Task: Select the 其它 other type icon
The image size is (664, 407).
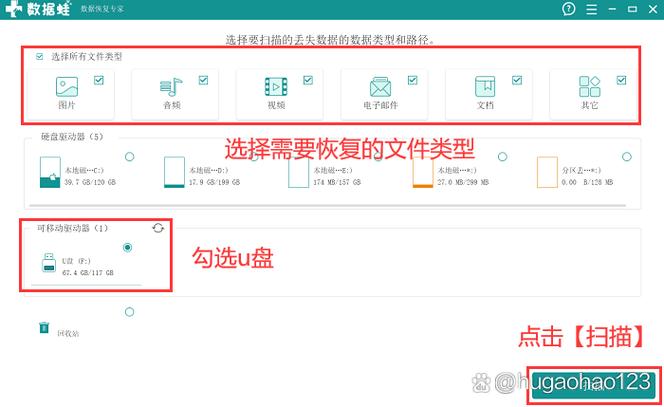Action: click(589, 86)
